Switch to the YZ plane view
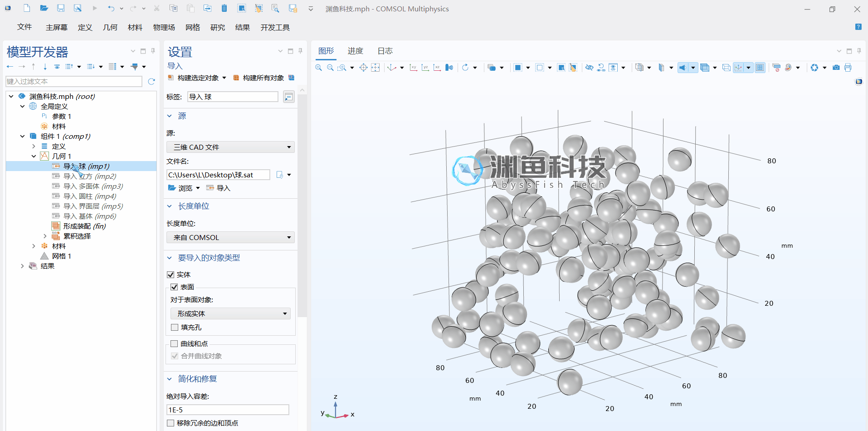Viewport: 868px width, 431px height. click(x=425, y=68)
